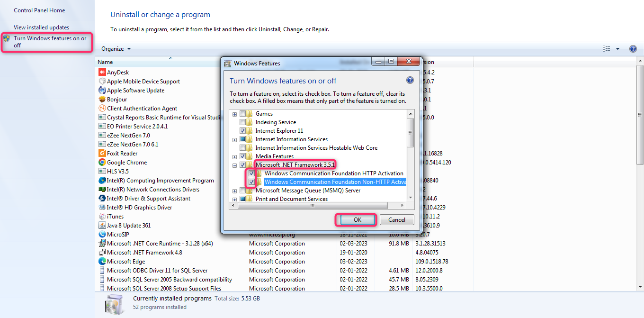The width and height of the screenshot is (644, 318).
Task: Toggle the Microsoft .NET Framework 3.5.1 checkbox
Action: coord(242,165)
